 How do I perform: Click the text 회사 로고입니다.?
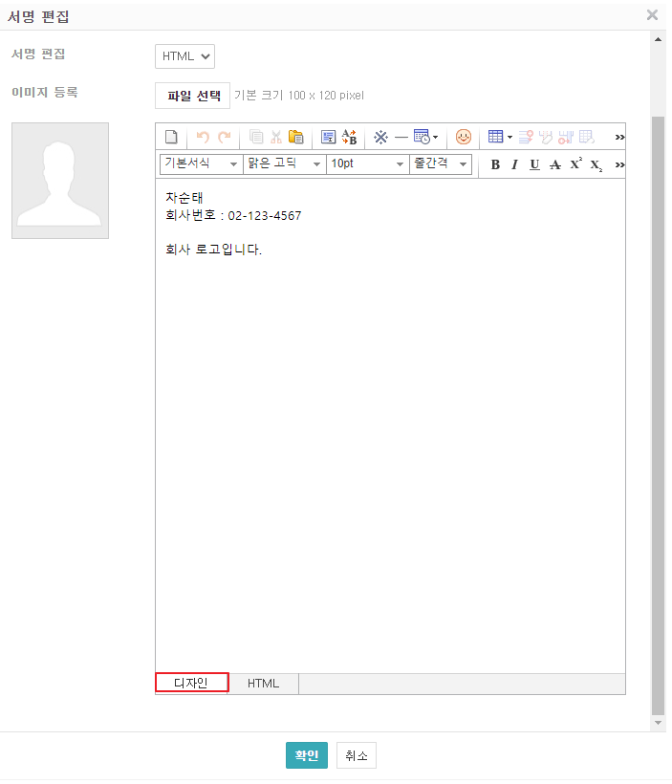(x=213, y=249)
